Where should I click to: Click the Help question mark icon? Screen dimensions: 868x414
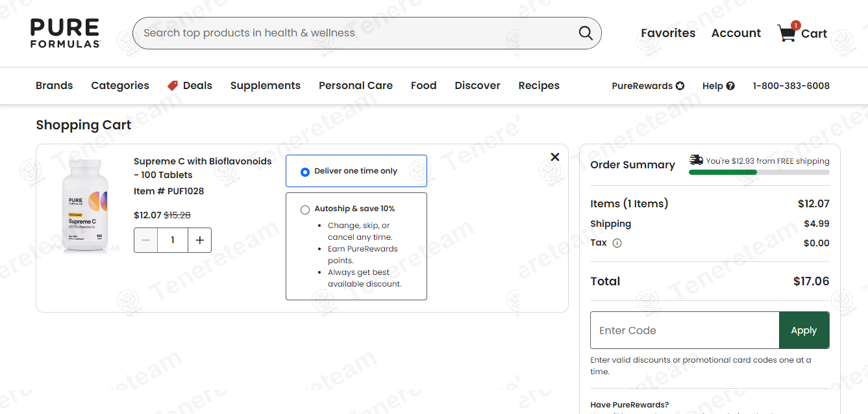(x=730, y=86)
